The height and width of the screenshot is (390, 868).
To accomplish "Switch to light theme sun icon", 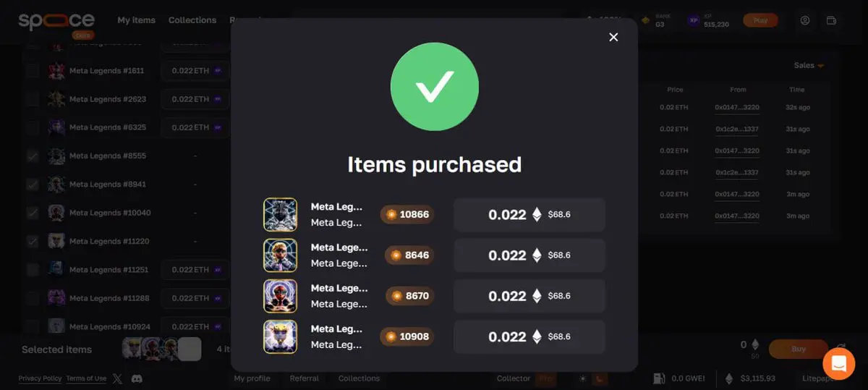I will pos(583,378).
